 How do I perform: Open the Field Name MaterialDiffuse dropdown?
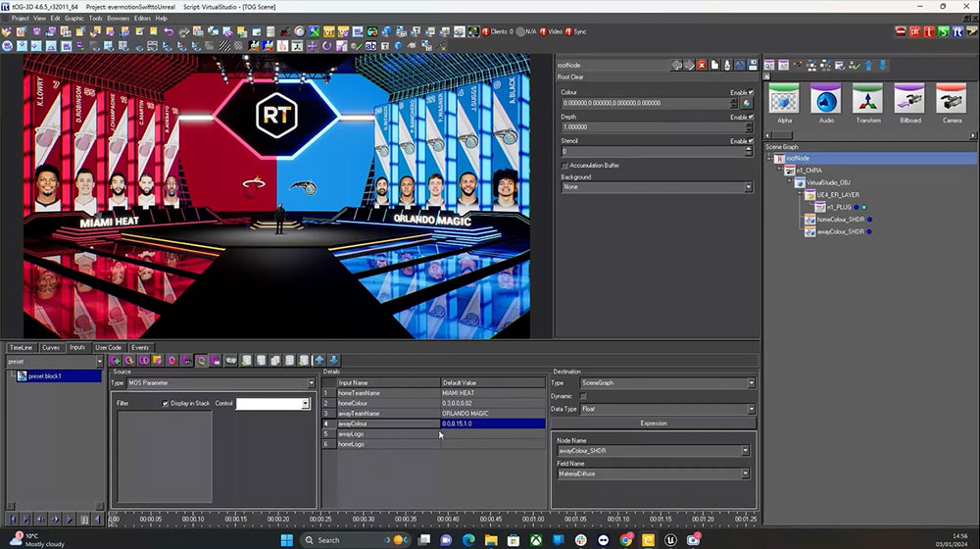653,474
